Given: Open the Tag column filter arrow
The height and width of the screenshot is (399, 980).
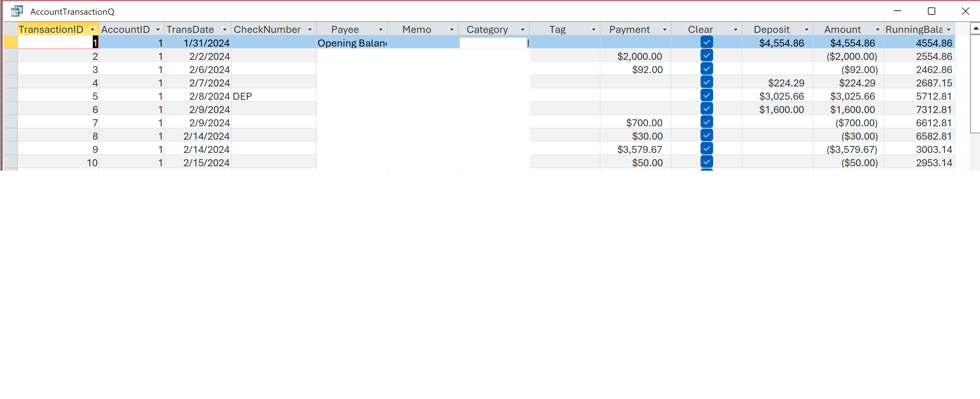Looking at the screenshot, I should [593, 29].
